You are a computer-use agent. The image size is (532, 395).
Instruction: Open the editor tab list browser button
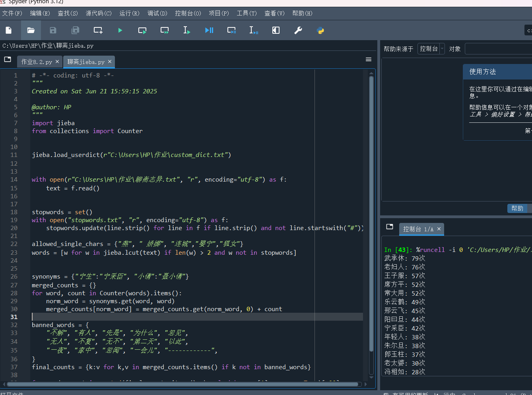pos(8,60)
